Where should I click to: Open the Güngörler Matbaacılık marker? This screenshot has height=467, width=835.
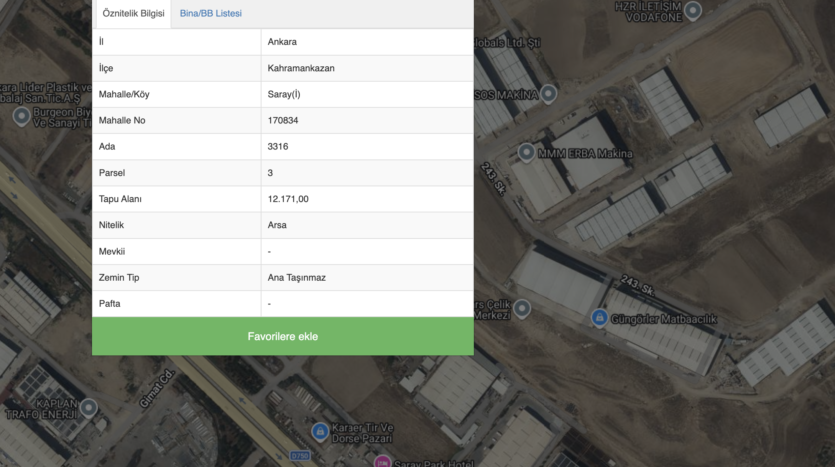click(x=599, y=318)
